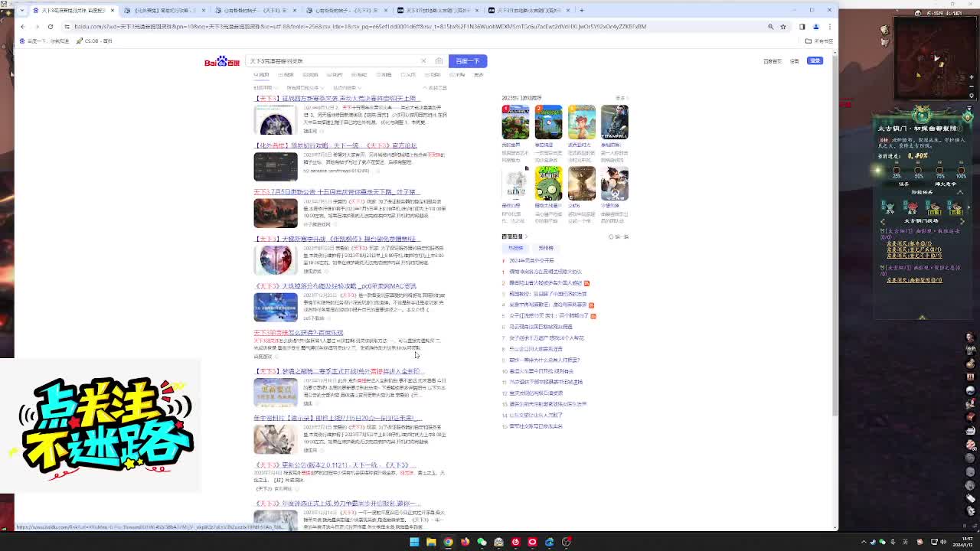Screen dimensions: 980x551
Task: Bookmark this page with the star icon
Action: pyautogui.click(x=782, y=26)
